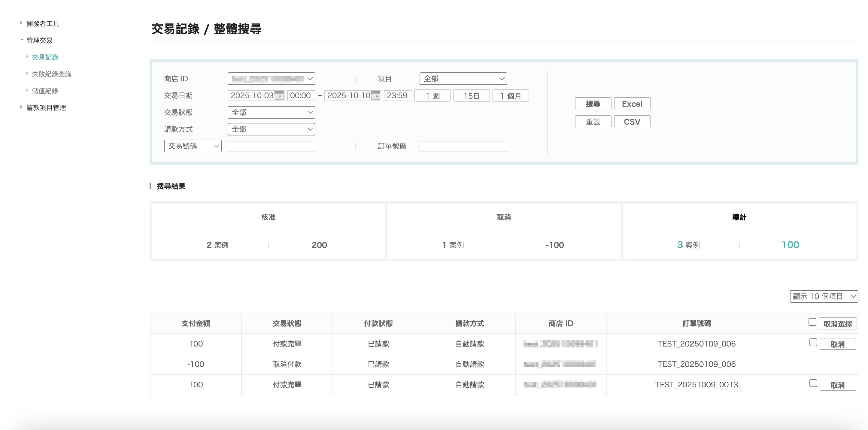Screen dimensions: 868x430
Task: Open 失敗紀錄查詢 in the sidebar
Action: (51, 74)
